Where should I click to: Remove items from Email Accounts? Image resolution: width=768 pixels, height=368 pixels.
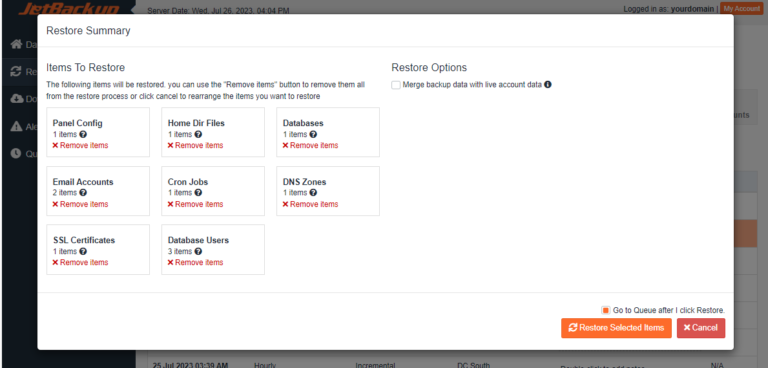coord(80,204)
